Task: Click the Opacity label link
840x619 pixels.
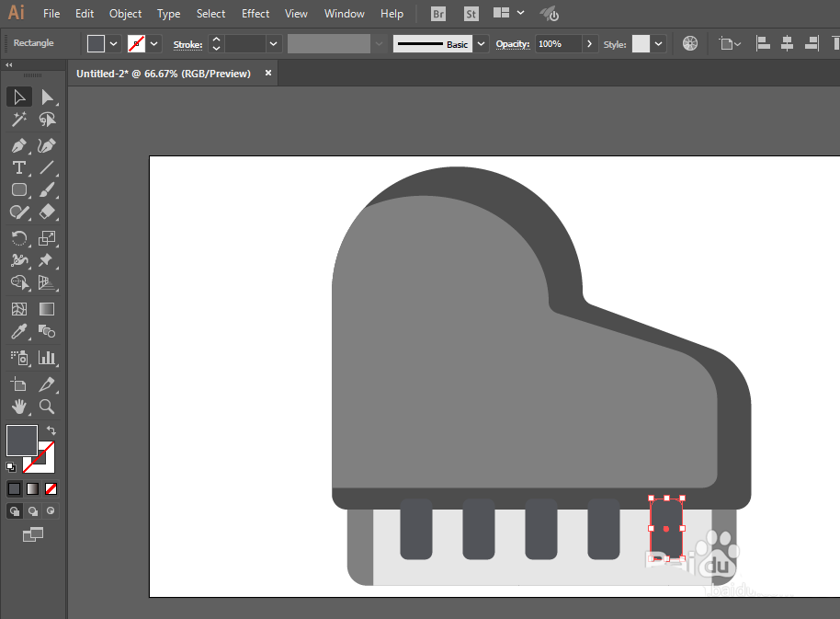Action: click(512, 43)
